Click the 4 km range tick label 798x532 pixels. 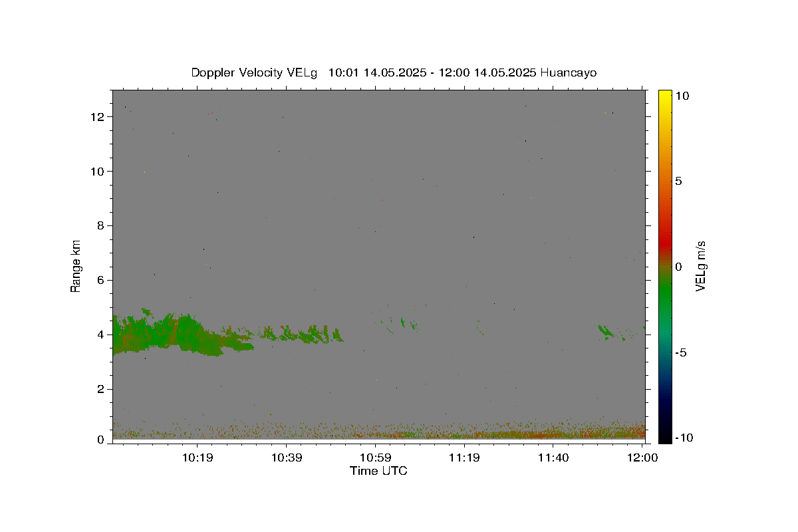click(x=102, y=335)
